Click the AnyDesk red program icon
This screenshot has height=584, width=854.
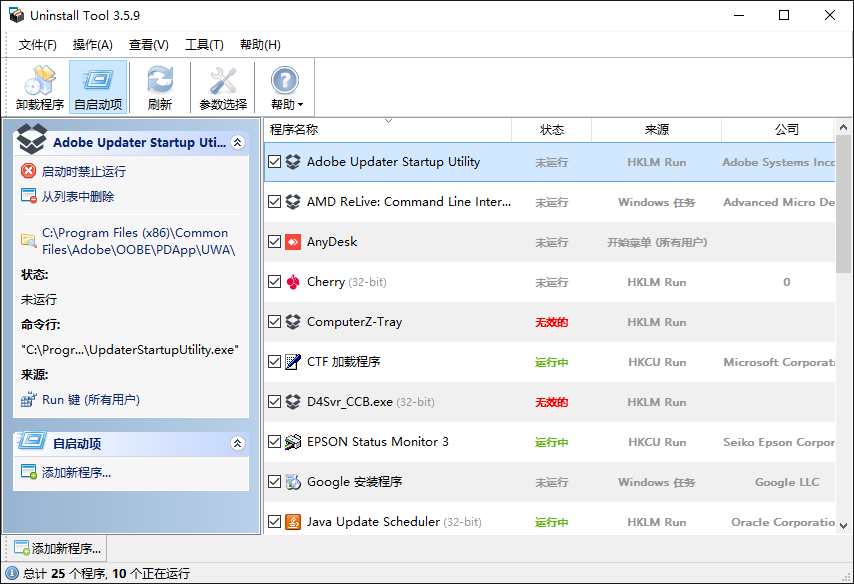(x=293, y=242)
